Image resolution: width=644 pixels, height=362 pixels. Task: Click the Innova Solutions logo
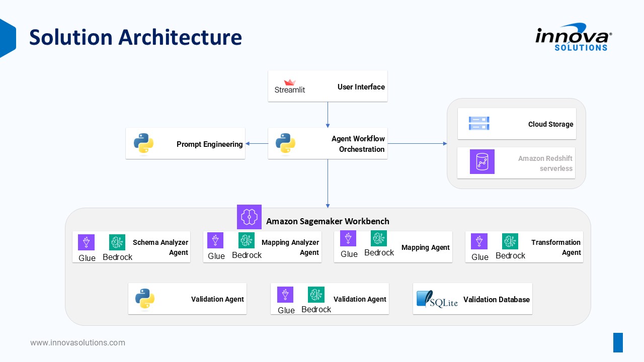(573, 38)
